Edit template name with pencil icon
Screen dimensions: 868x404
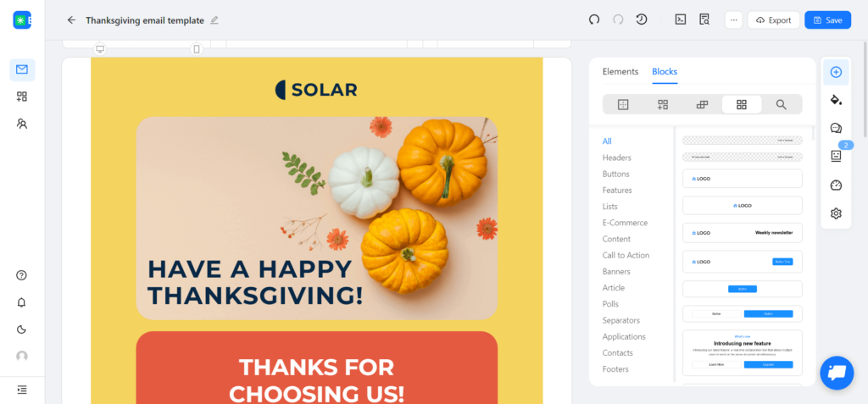pyautogui.click(x=214, y=20)
